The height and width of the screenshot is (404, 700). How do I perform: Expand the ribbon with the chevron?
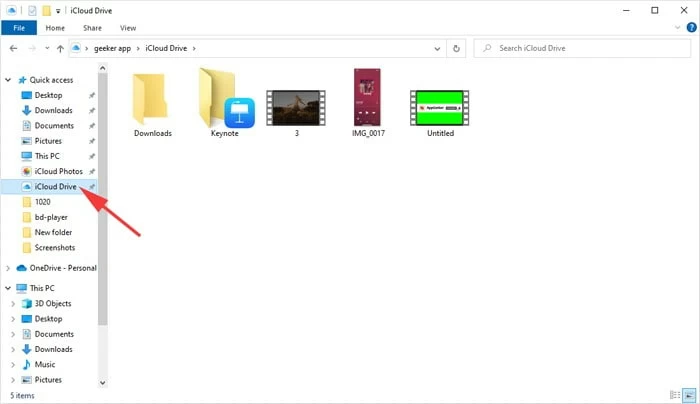[673, 28]
